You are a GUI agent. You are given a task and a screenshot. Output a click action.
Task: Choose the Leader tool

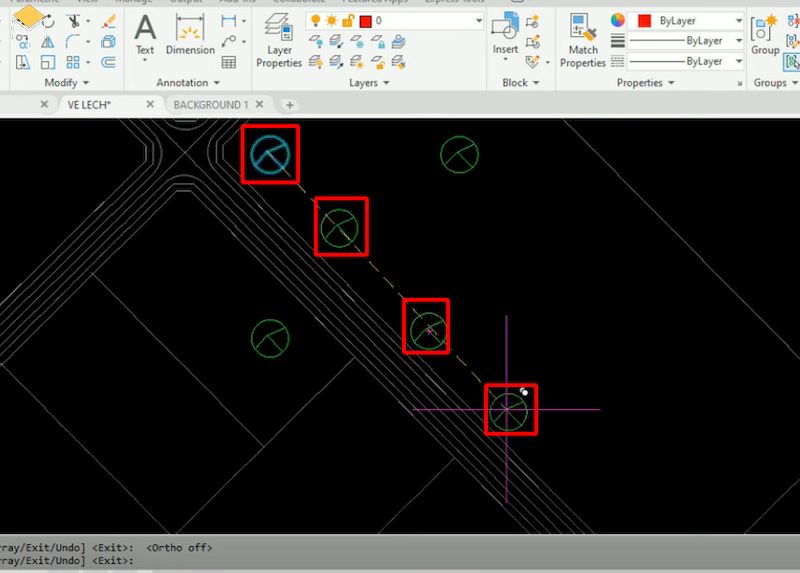tap(229, 41)
